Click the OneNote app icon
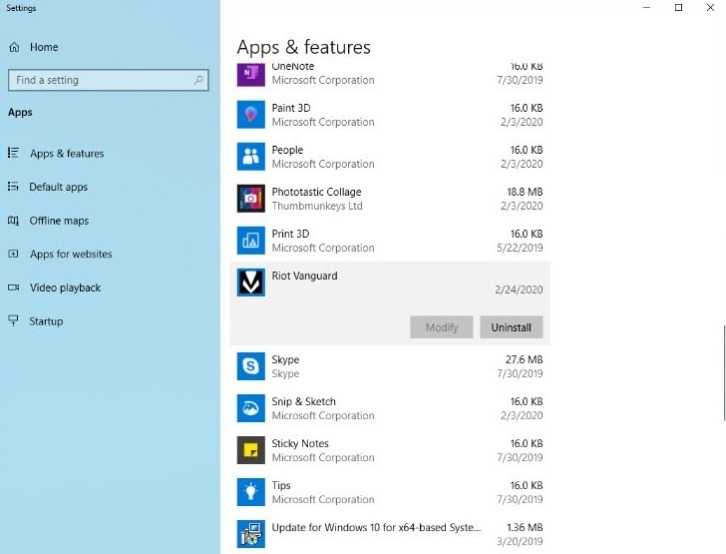The height and width of the screenshot is (554, 726). [x=250, y=75]
